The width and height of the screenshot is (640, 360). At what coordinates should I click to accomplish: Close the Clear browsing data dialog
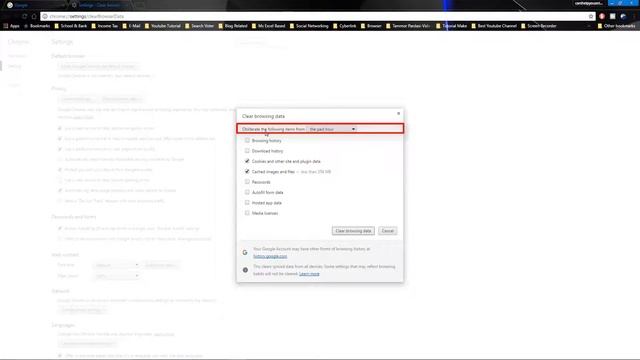click(398, 113)
